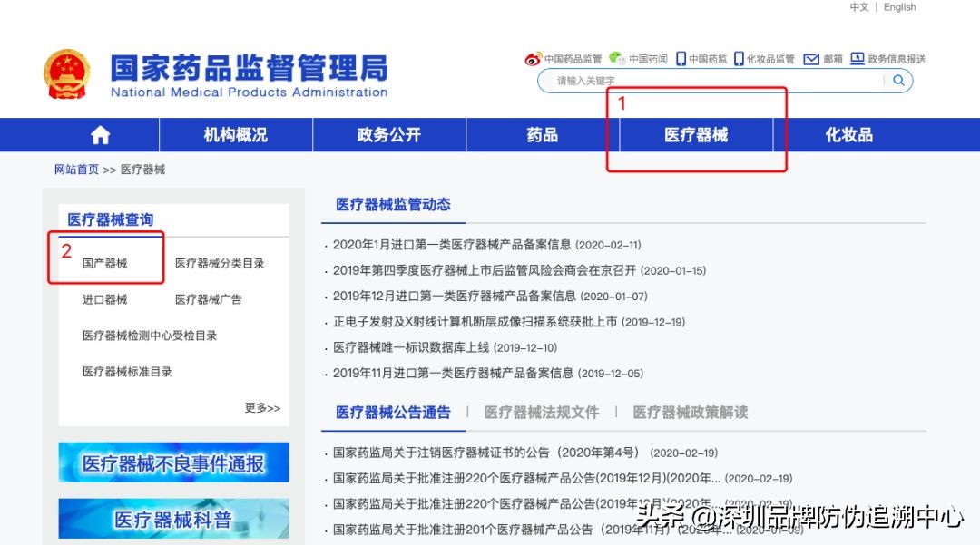The image size is (980, 545).
Task: Open 政务信息报送 via its icon
Action: click(x=857, y=58)
